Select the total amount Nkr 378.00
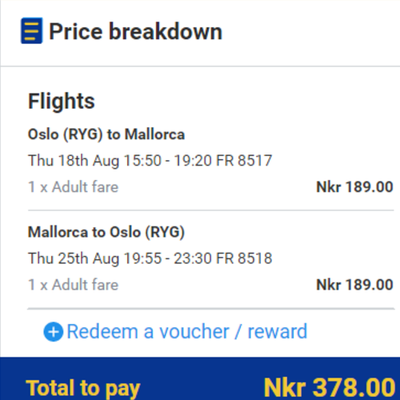This screenshot has height=400, width=400. [329, 387]
